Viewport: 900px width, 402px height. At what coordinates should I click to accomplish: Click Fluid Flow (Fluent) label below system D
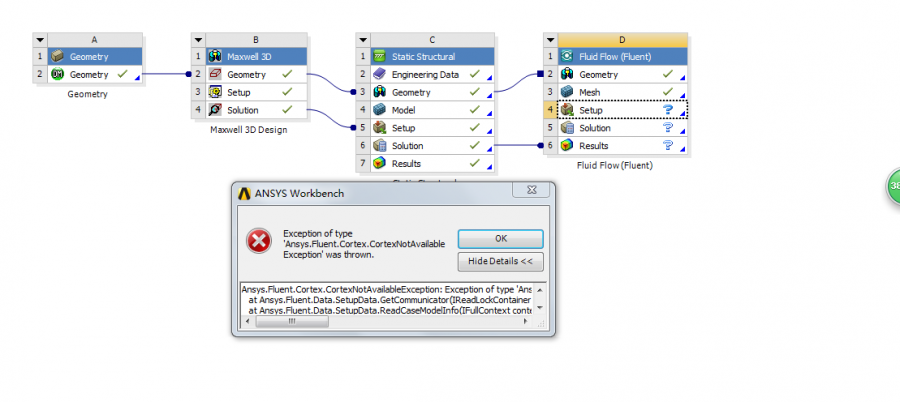pyautogui.click(x=615, y=165)
